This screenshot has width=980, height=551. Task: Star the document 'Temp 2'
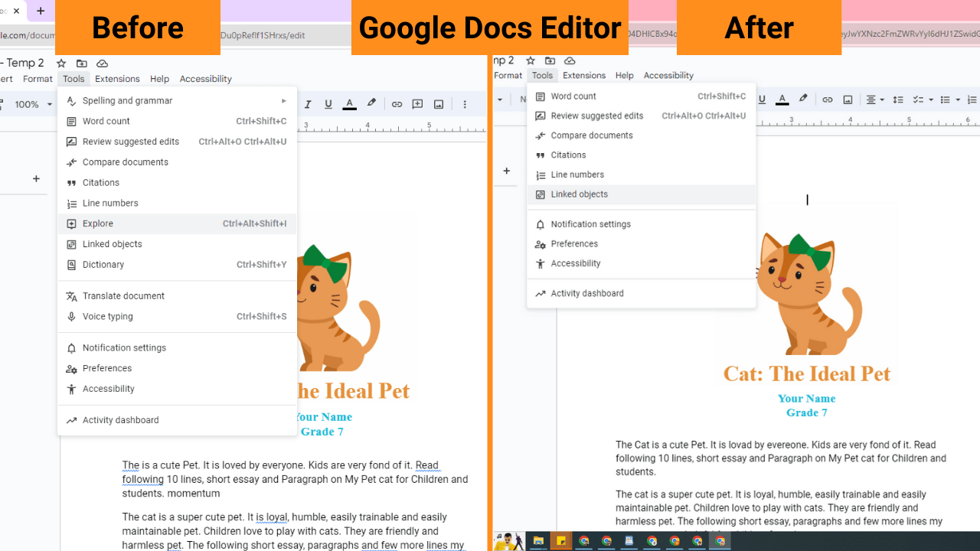(x=60, y=64)
